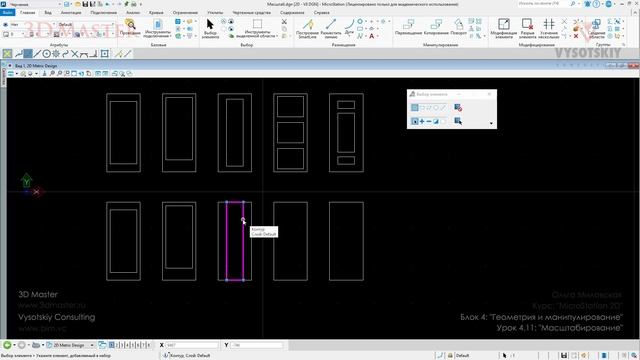Click the active level Default in status bar
The width and height of the screenshot is (640, 360).
click(462, 356)
